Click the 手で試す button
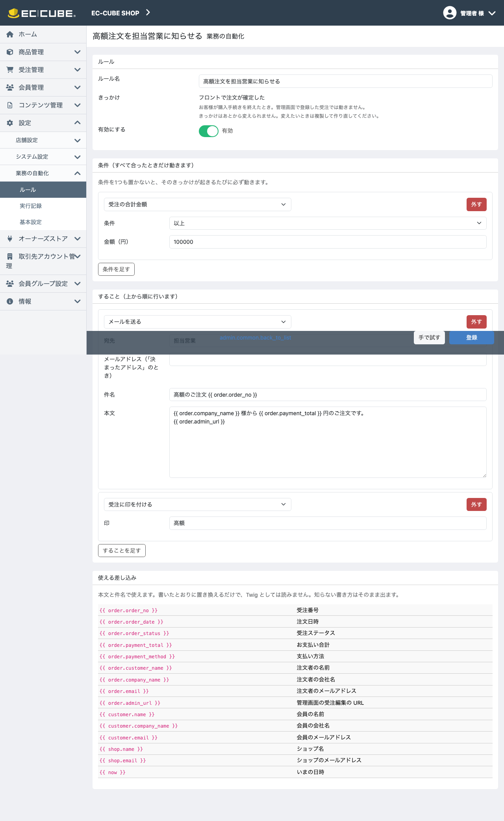Screen dimensions: 504x821 point(429,338)
